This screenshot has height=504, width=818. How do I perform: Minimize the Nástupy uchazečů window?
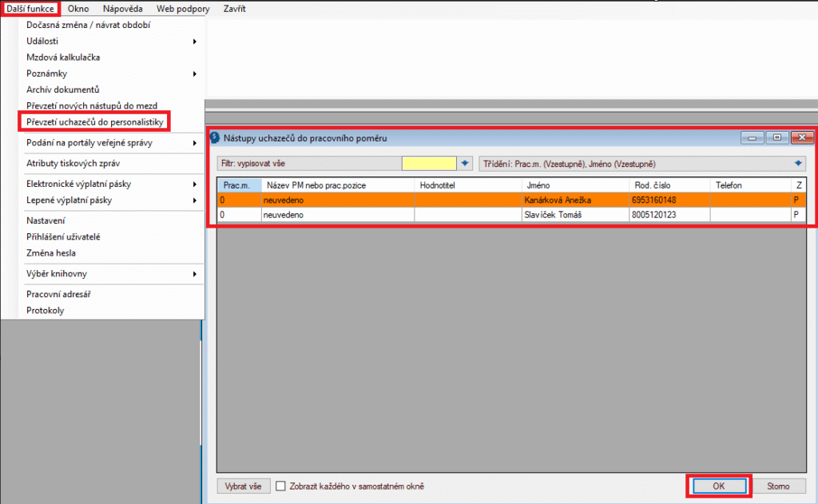tap(752, 137)
